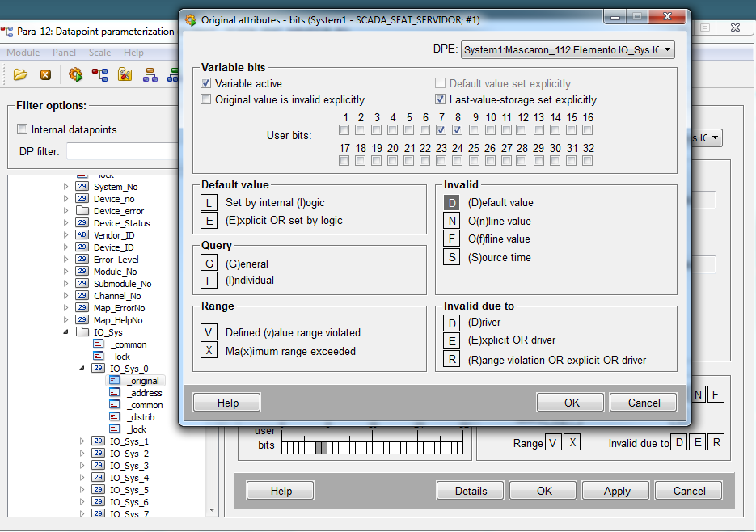Enable Original value is invalid explicitly
Image resolution: width=756 pixels, height=532 pixels.
[205, 100]
